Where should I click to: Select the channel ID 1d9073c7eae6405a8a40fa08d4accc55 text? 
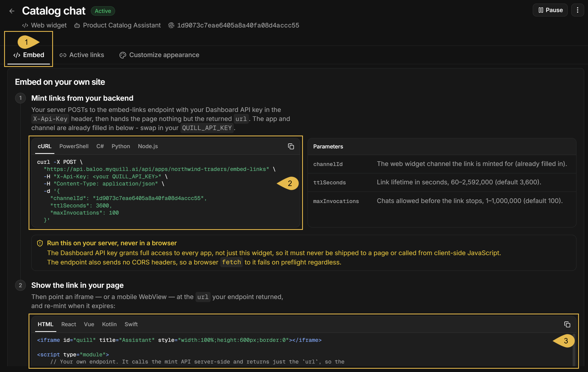point(238,25)
